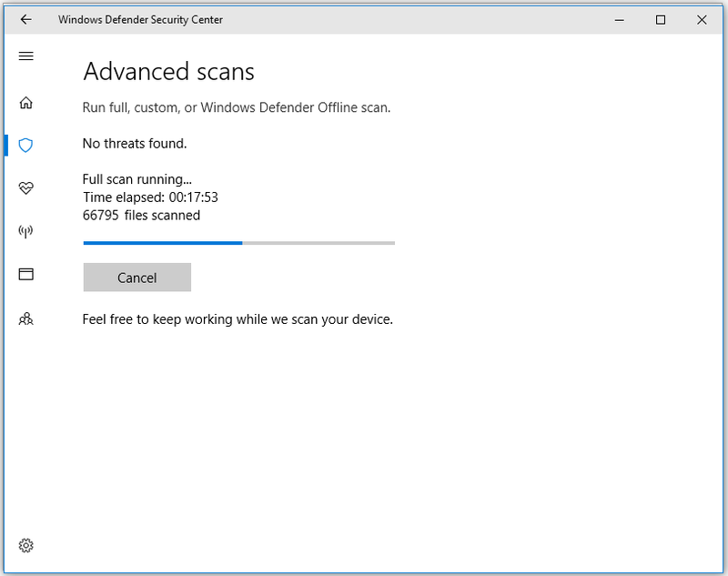
Task: Click the No threats found message
Action: [x=135, y=144]
